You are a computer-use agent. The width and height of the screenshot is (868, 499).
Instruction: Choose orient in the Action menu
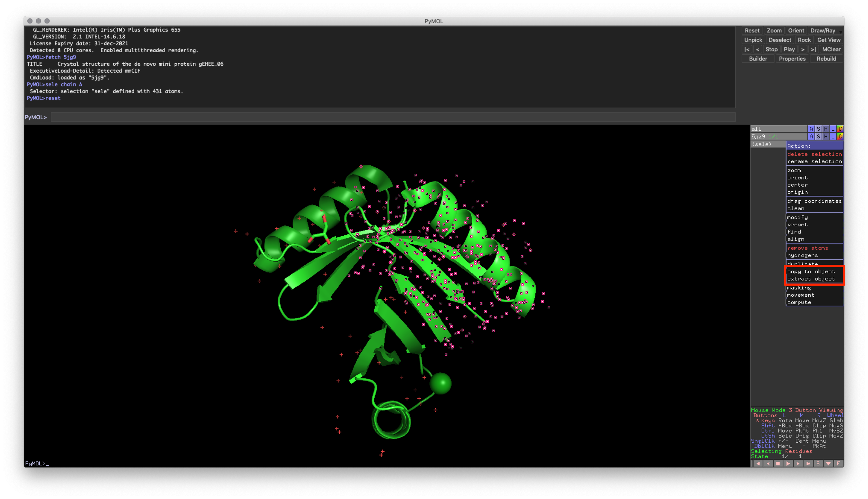click(x=814, y=178)
